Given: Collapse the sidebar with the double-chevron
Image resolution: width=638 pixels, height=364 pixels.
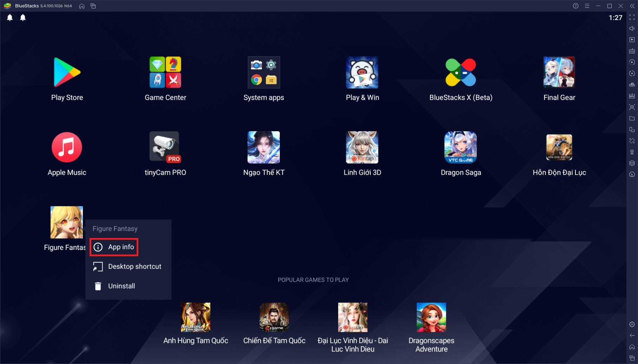Looking at the screenshot, I should coord(632,6).
